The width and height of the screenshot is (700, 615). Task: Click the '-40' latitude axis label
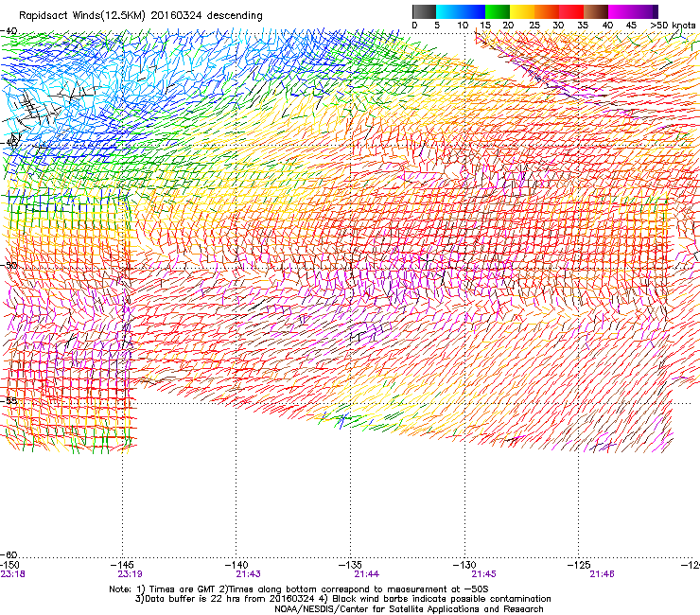tap(9, 30)
